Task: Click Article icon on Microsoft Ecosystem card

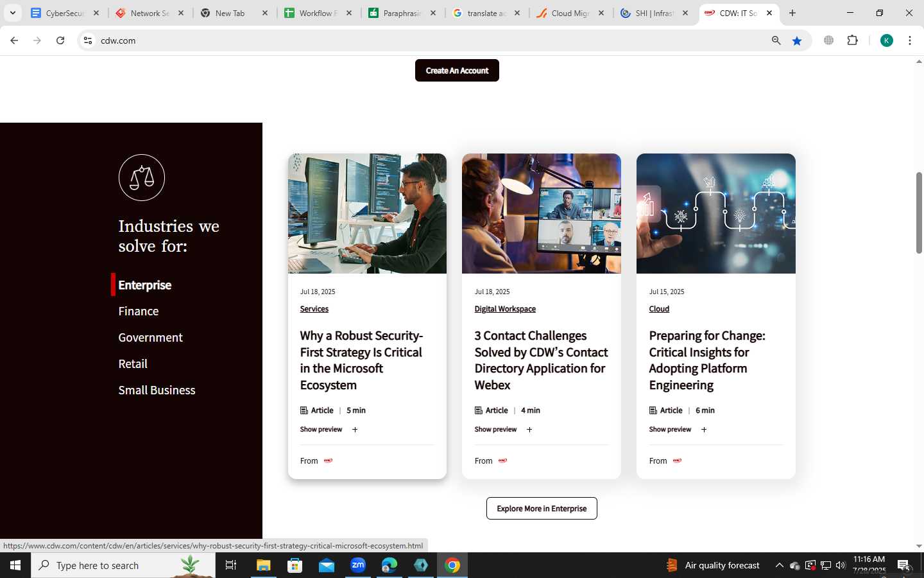Action: tap(304, 410)
